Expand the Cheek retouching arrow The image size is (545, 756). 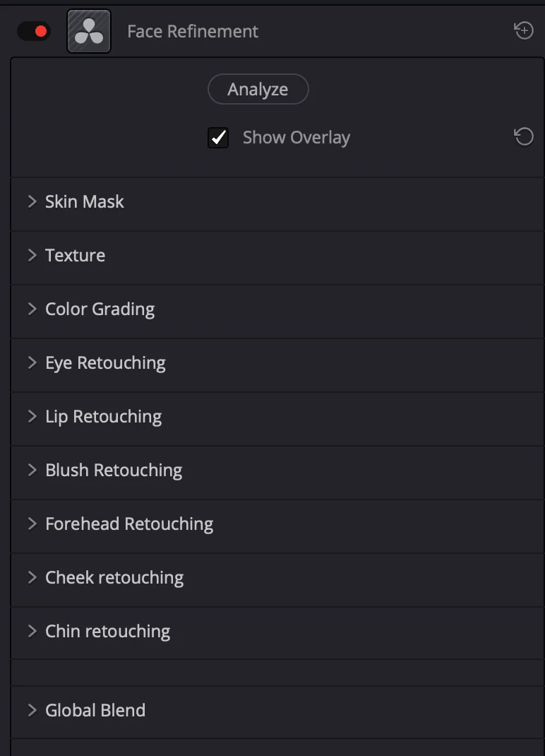[32, 578]
